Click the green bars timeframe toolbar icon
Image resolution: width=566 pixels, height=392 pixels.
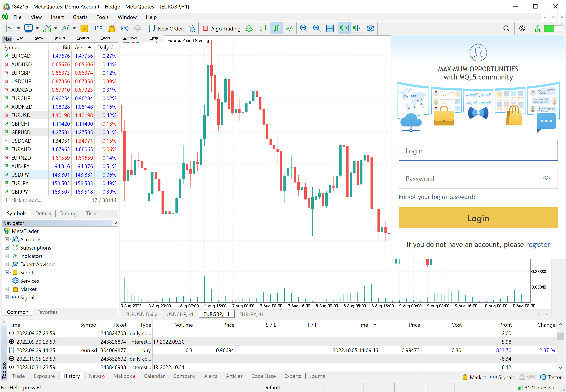pos(47,29)
